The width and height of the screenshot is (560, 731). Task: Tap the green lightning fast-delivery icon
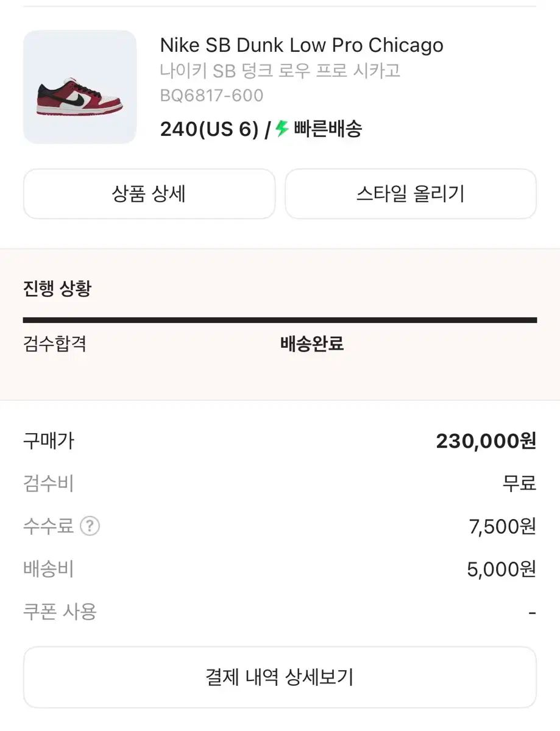282,129
